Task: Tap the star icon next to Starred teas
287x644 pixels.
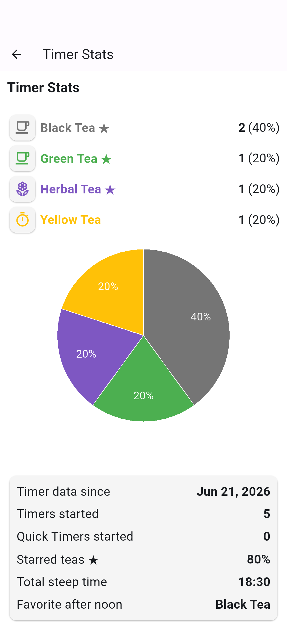Action: click(93, 560)
